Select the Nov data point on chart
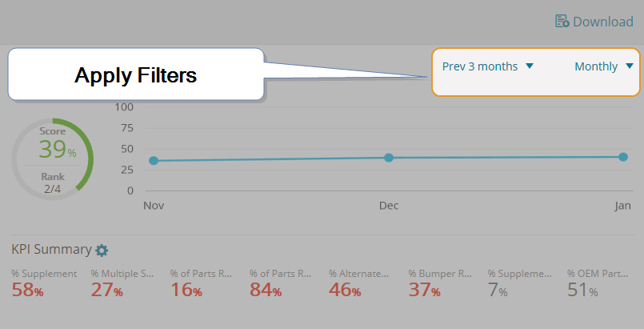644x329 pixels. point(154,161)
